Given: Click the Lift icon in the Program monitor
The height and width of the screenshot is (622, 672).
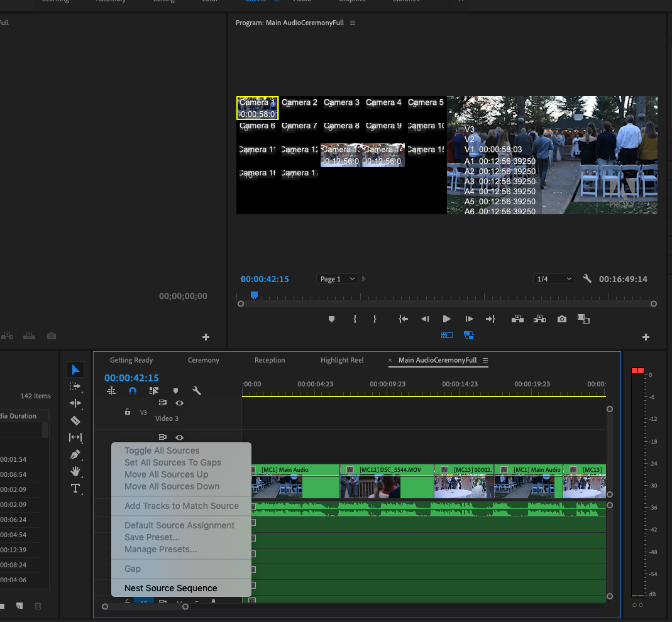Looking at the screenshot, I should click(517, 319).
